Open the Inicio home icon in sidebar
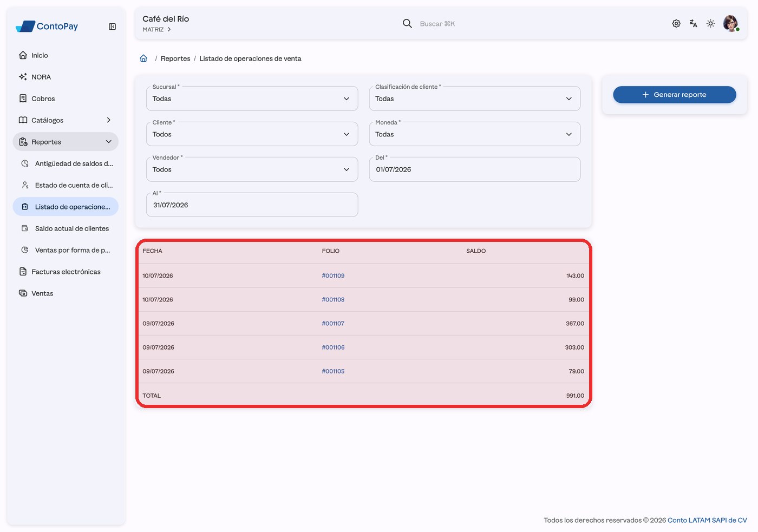Image resolution: width=758 pixels, height=532 pixels. (x=23, y=55)
